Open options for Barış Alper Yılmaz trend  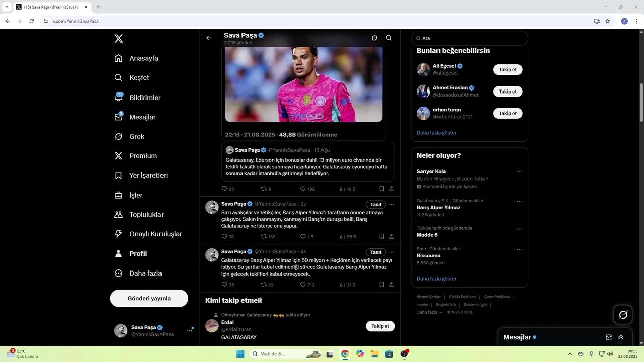(519, 202)
